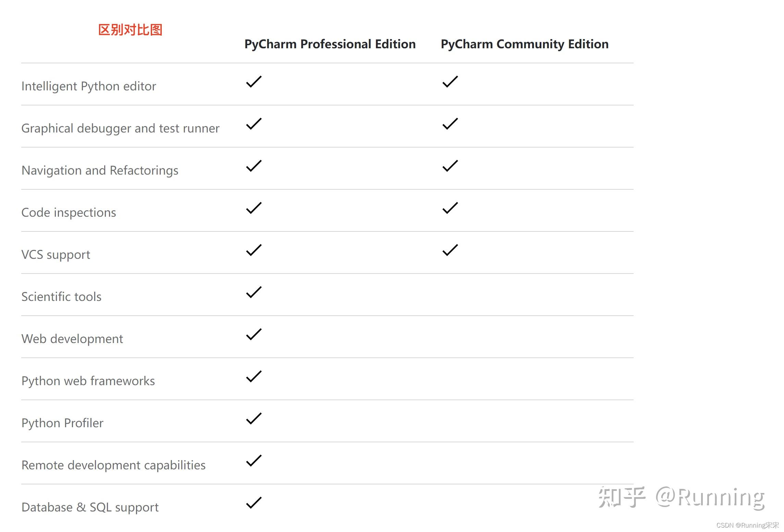This screenshot has width=784, height=532.
Task: Click the Professional checkmark for Web development
Action: (254, 334)
